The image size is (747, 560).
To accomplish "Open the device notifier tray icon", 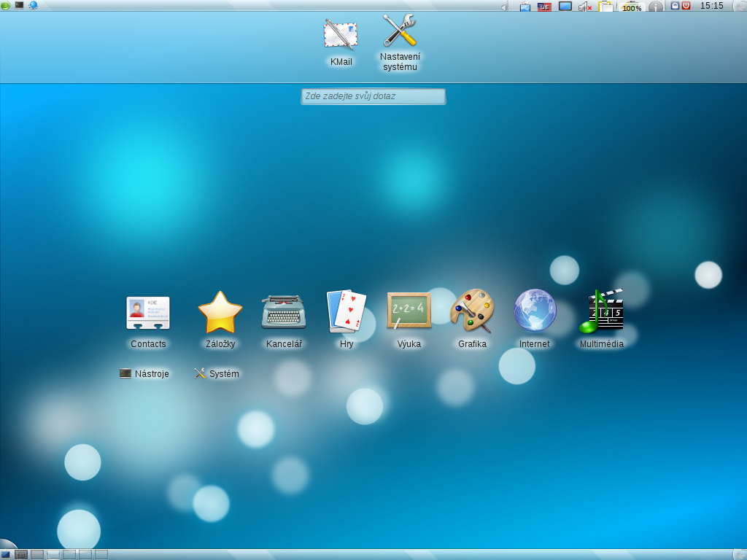I will pos(525,7).
